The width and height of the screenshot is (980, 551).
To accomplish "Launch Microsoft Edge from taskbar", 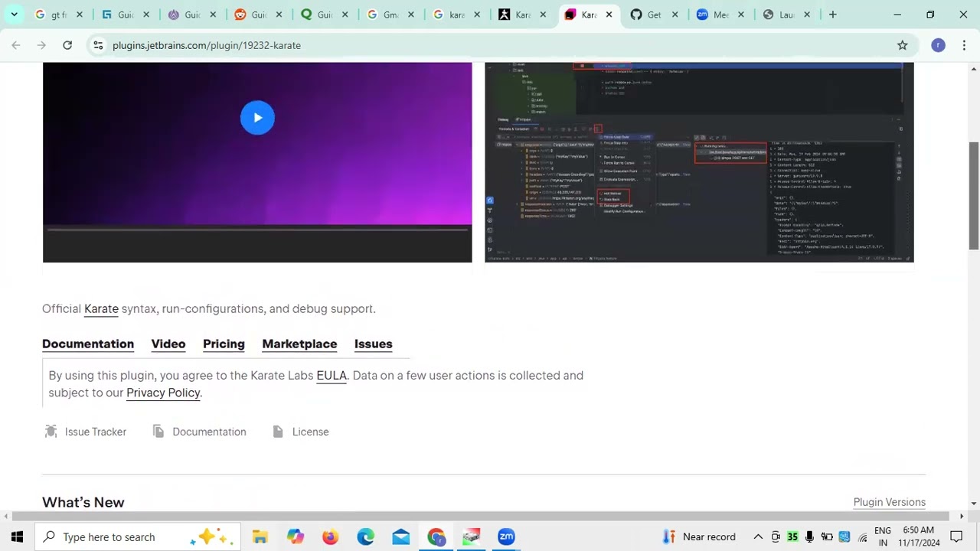I will coord(366,536).
